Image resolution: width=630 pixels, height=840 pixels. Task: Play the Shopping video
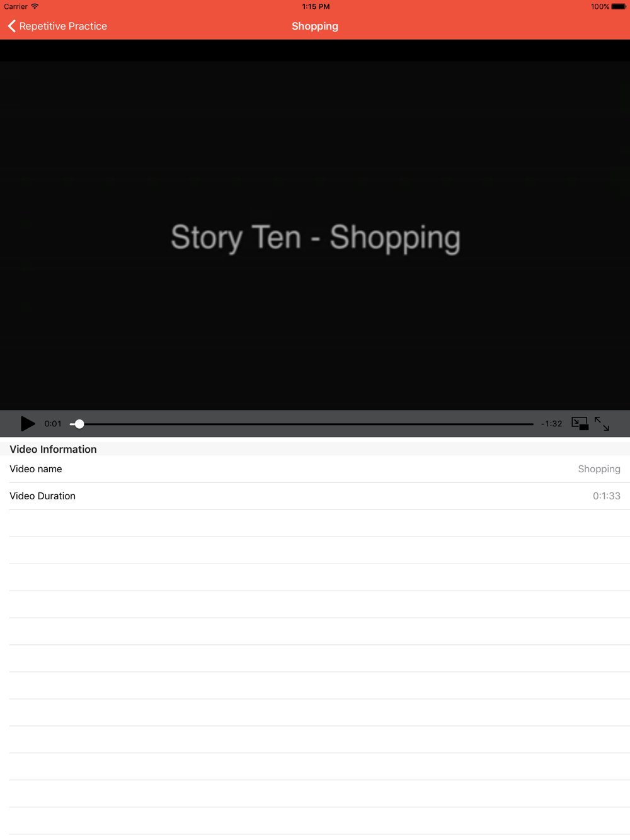(28, 424)
